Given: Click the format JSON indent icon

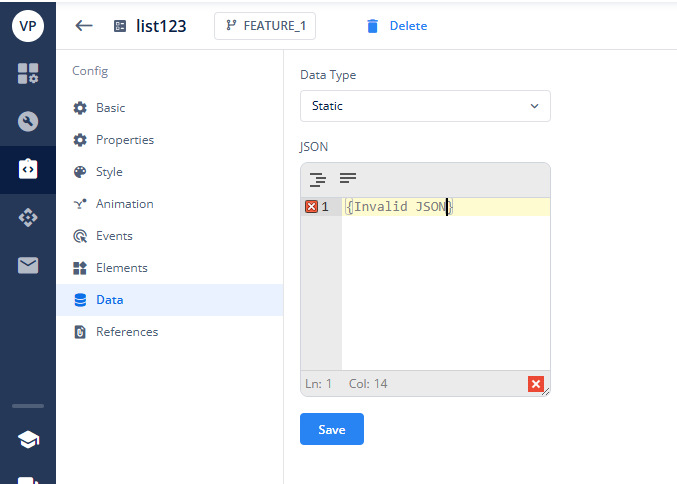Looking at the screenshot, I should click(x=318, y=179).
